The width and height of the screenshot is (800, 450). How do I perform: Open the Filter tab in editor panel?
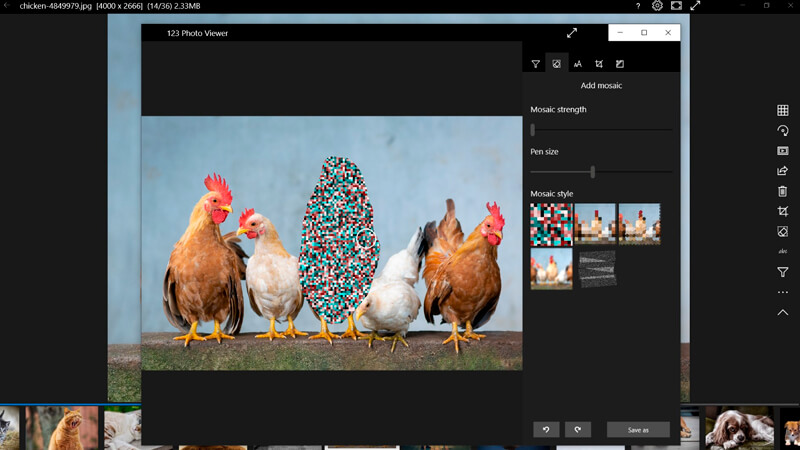coord(536,64)
